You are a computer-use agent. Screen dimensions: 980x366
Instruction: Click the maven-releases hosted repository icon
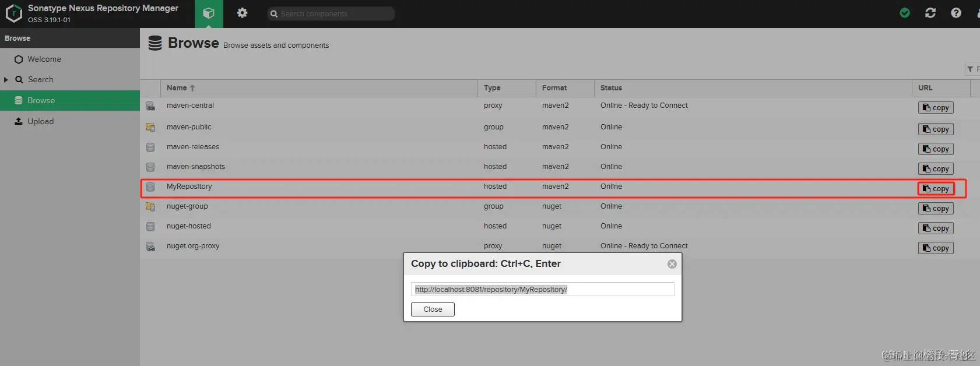click(150, 147)
